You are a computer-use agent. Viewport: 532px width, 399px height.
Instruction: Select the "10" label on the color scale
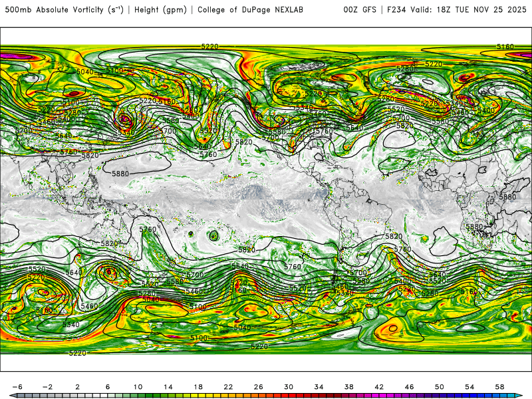[138, 387]
